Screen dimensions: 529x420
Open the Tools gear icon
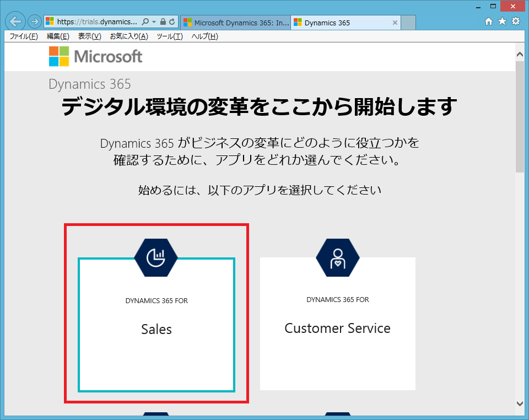pyautogui.click(x=516, y=21)
